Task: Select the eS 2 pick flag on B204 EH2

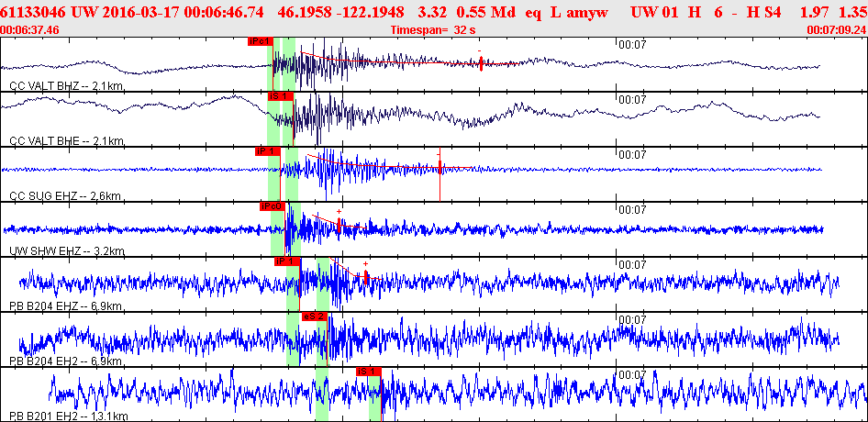Action: tap(314, 316)
